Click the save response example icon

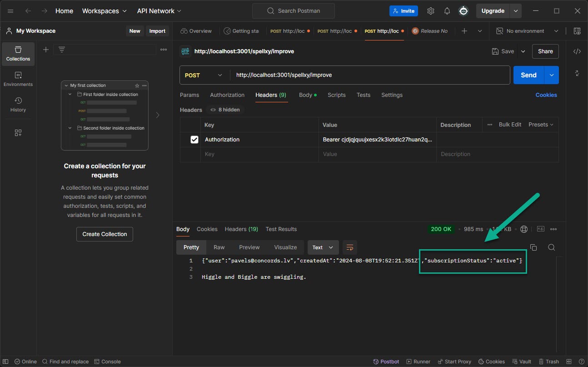click(x=541, y=229)
